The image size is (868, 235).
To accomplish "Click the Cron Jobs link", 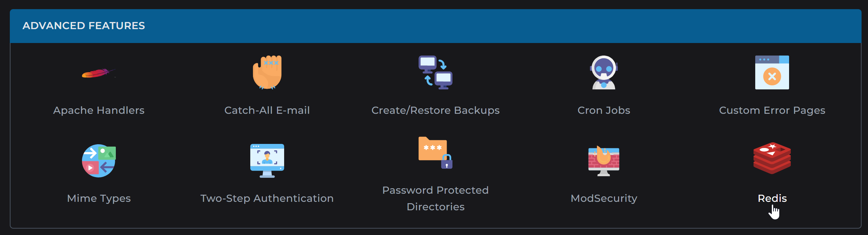I will click(x=604, y=110).
